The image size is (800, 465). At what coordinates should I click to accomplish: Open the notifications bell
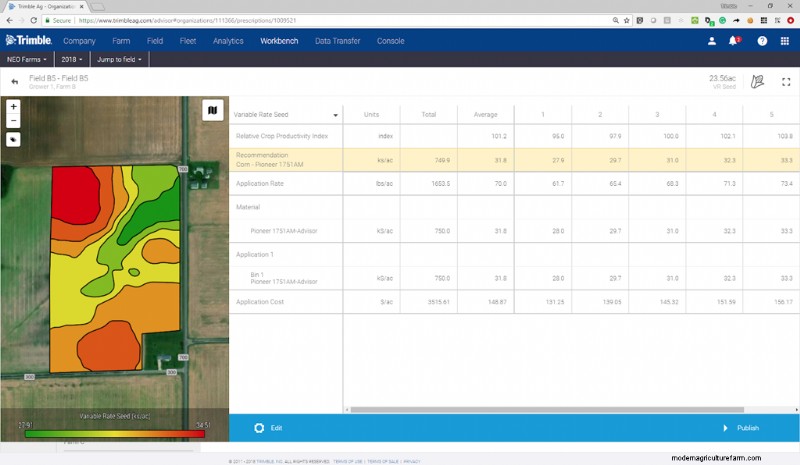[x=734, y=41]
